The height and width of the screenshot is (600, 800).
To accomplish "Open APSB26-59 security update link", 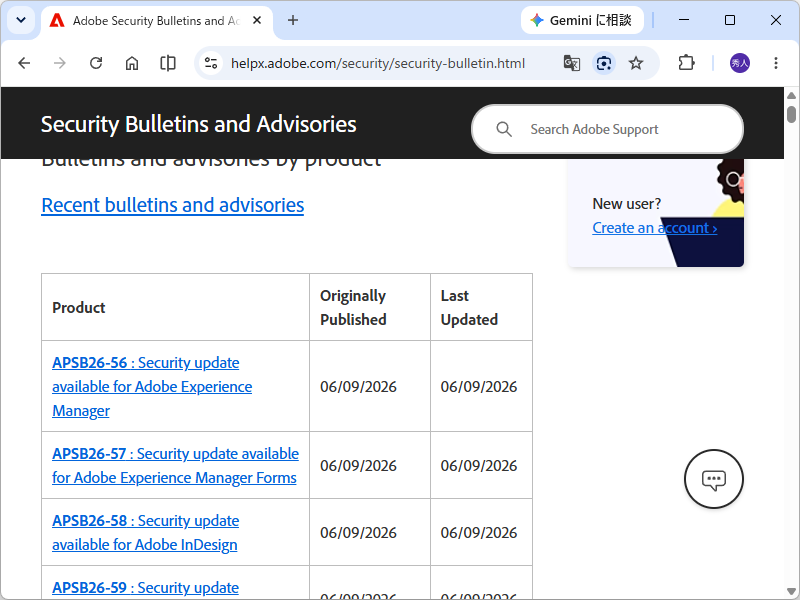I will 145,588.
